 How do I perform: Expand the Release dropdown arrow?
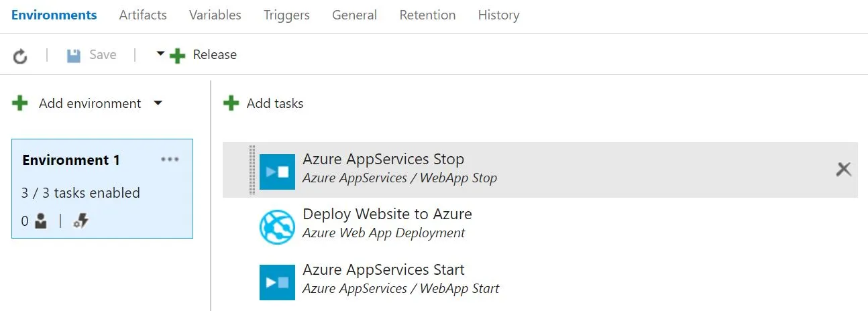(x=160, y=54)
